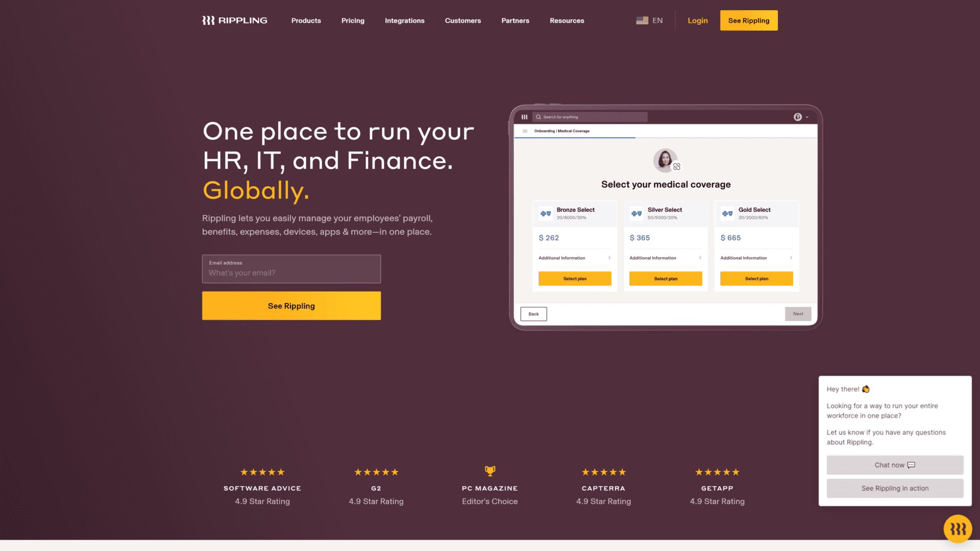The width and height of the screenshot is (980, 551).
Task: Click the search bar icon in app preview
Action: 538,116
